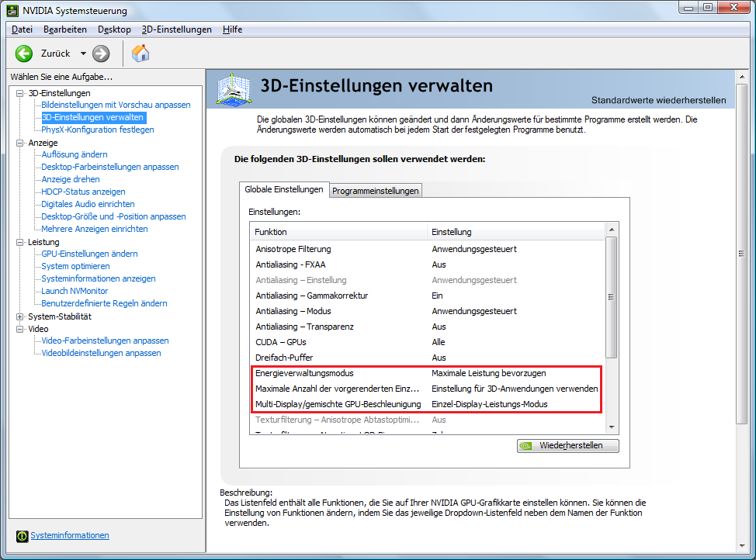Screen dimensions: 756x560
Task: Open Videobildeinstellungen anpassen
Action: [101, 353]
